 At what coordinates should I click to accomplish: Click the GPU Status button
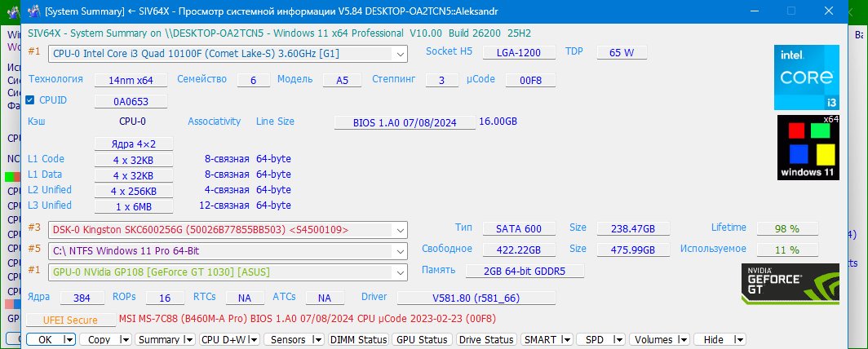coord(422,339)
